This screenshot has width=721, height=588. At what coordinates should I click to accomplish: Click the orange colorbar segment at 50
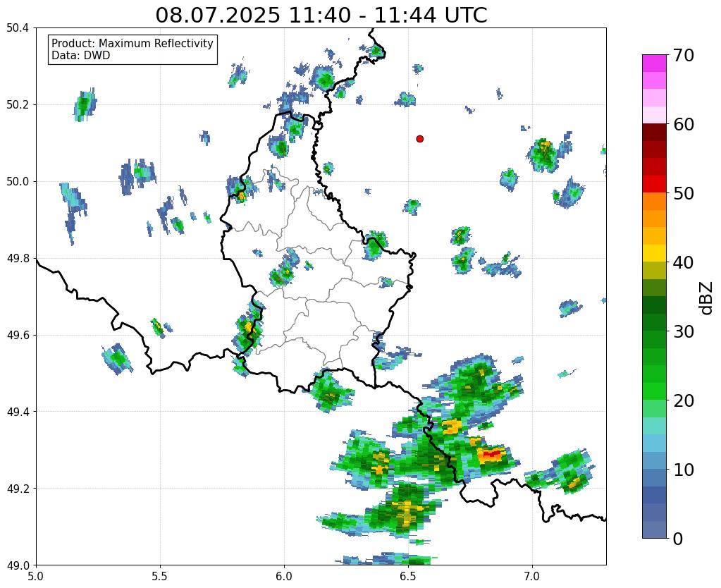654,202
